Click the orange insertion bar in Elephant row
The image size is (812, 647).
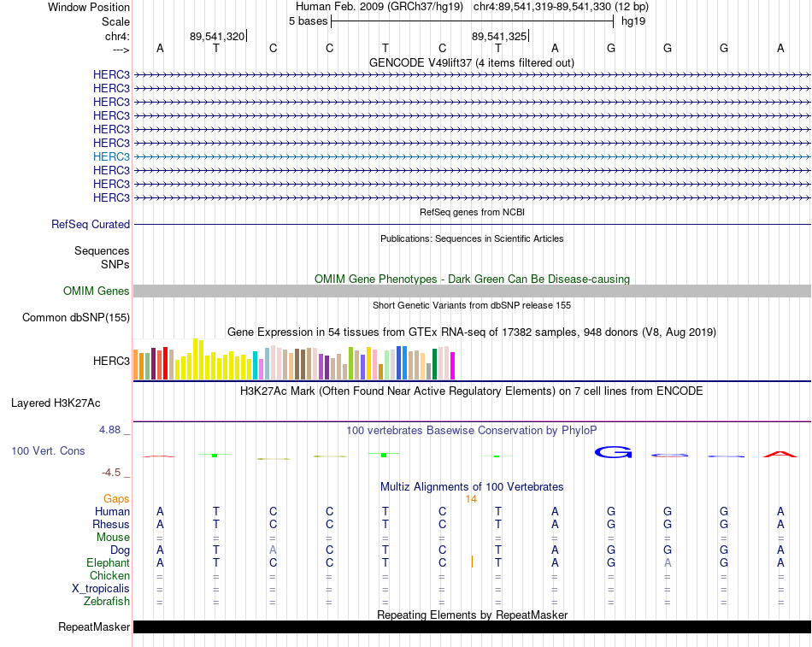click(472, 562)
